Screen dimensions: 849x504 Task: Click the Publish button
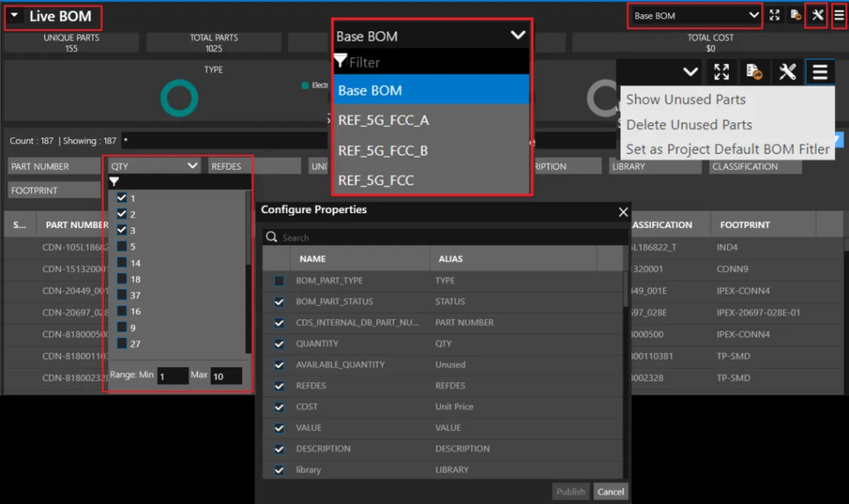tap(570, 492)
